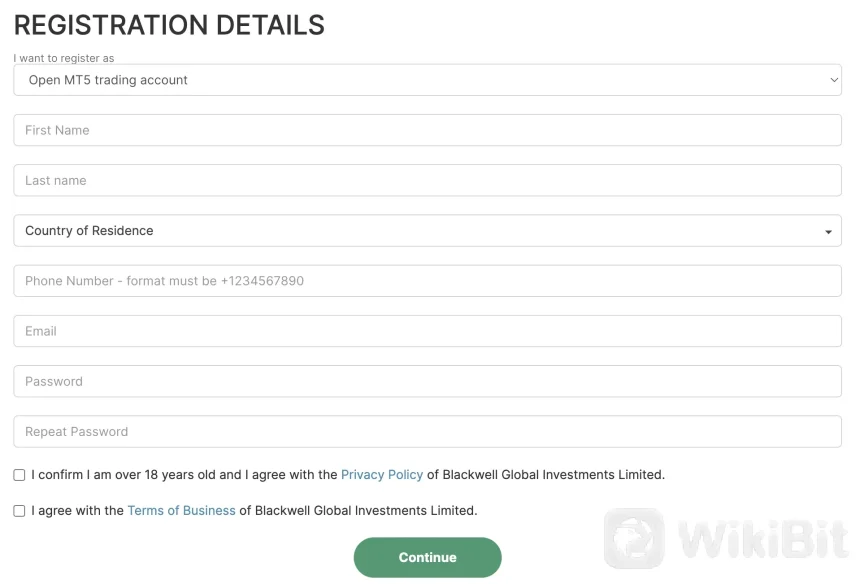
Task: Select the Last name text box
Action: (427, 181)
